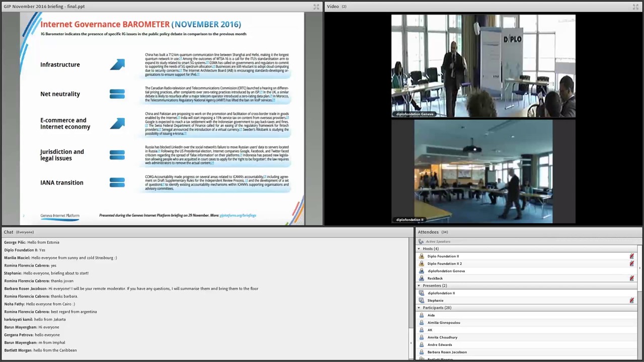Click muted microphone icon for Stephanie
Screen dimensions: 644x362
(x=632, y=301)
